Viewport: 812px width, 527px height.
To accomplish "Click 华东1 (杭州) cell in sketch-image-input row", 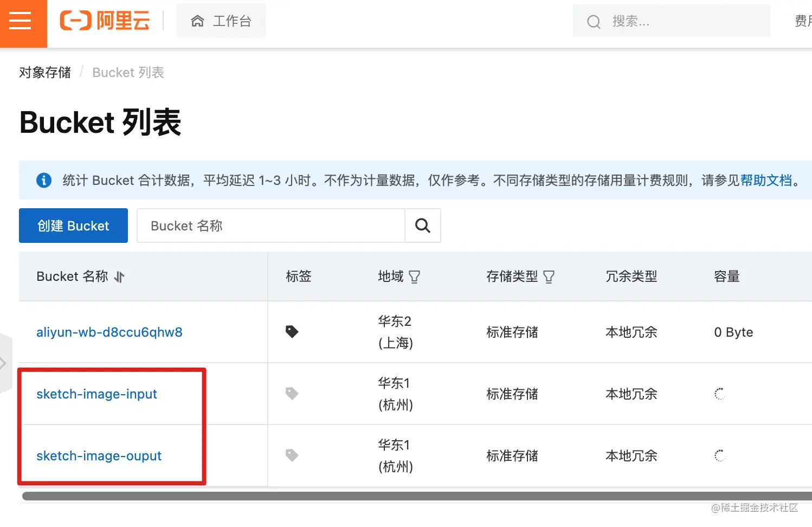I will pyautogui.click(x=396, y=394).
